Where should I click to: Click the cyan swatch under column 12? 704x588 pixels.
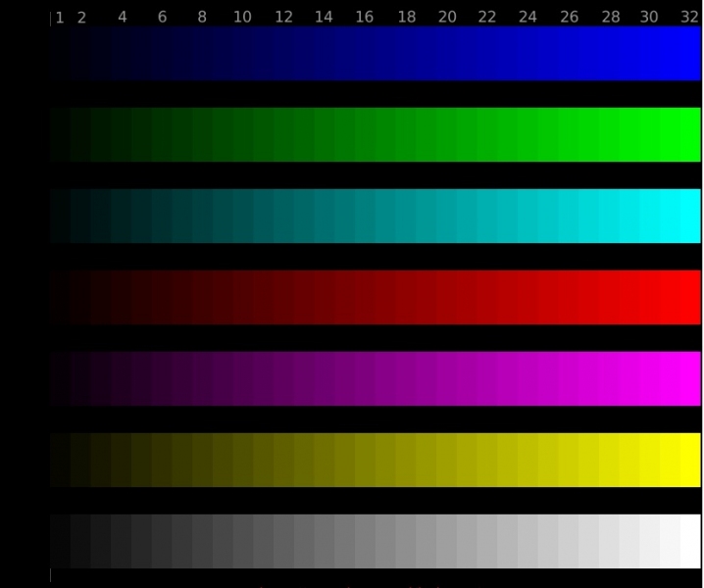(283, 216)
